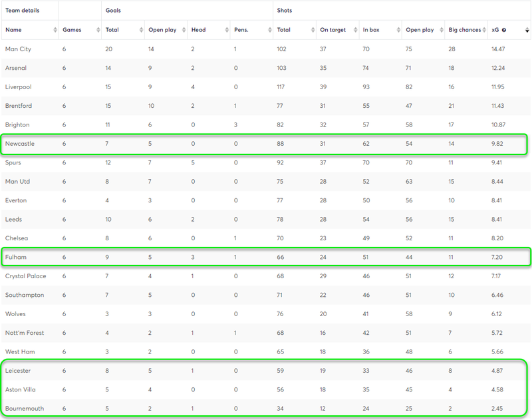
Task: Click the Goals group header
Action: pyautogui.click(x=113, y=11)
